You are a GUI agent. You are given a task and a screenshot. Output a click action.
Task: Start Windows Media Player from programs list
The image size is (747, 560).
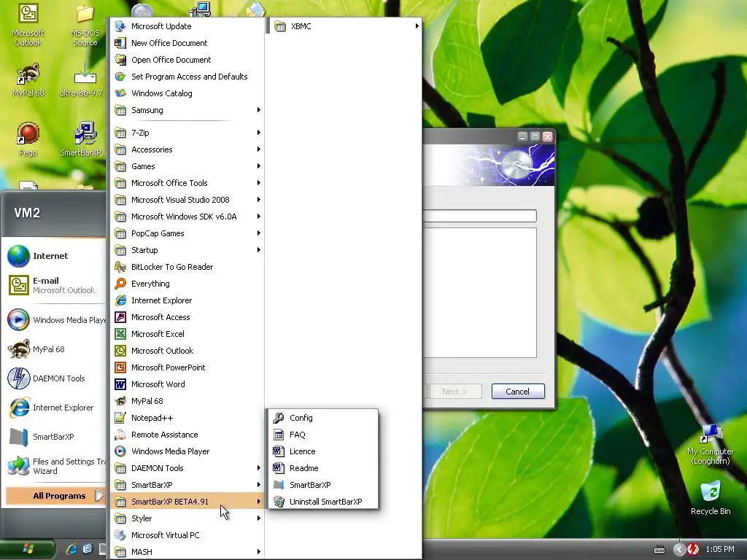[187, 451]
